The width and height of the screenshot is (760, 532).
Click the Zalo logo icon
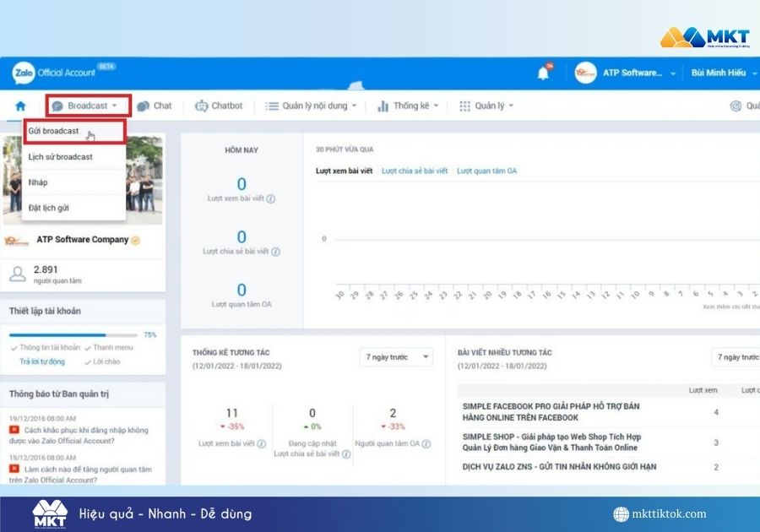(x=24, y=73)
